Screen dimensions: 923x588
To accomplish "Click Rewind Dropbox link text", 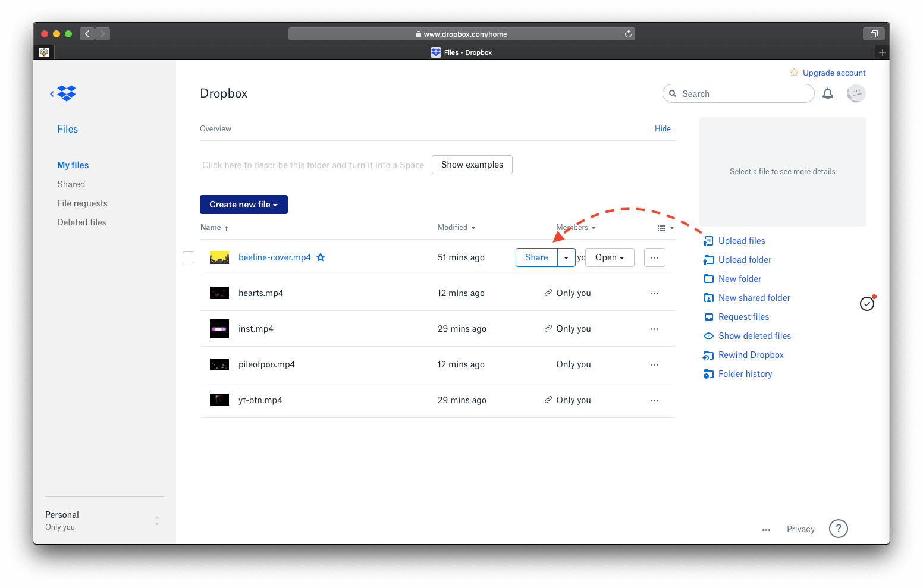I will tap(751, 355).
